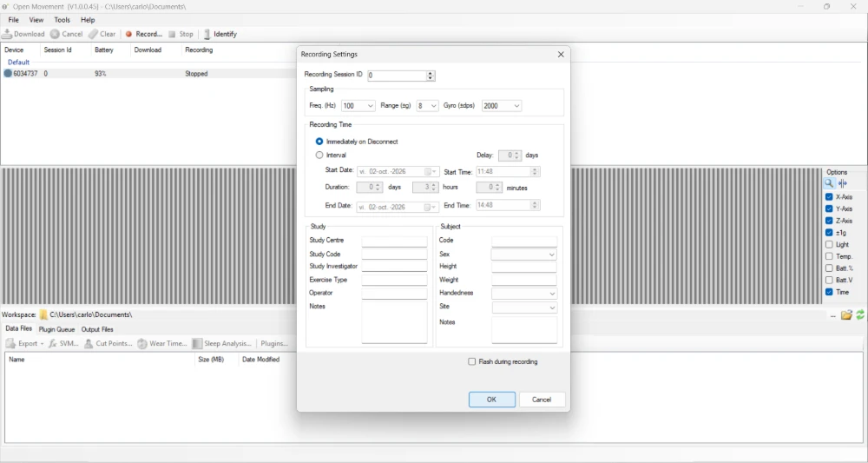
Task: Select device 6034737 status icon
Action: [8, 73]
